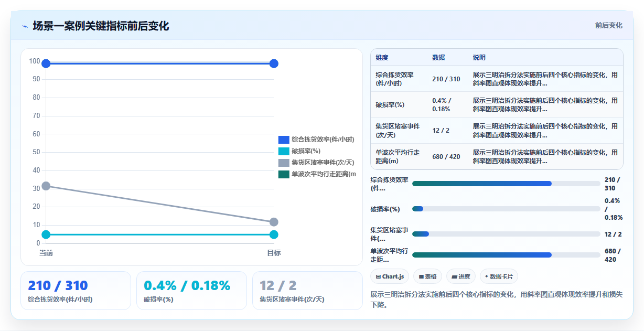The image size is (644, 331).
Task: Click table cell 0.4% / 0.18%
Action: tap(447, 104)
